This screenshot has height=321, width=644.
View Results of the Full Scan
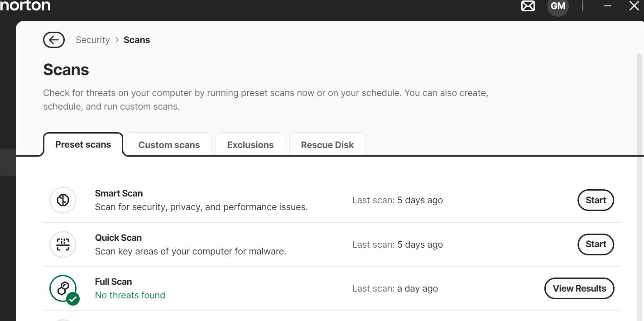pos(579,288)
